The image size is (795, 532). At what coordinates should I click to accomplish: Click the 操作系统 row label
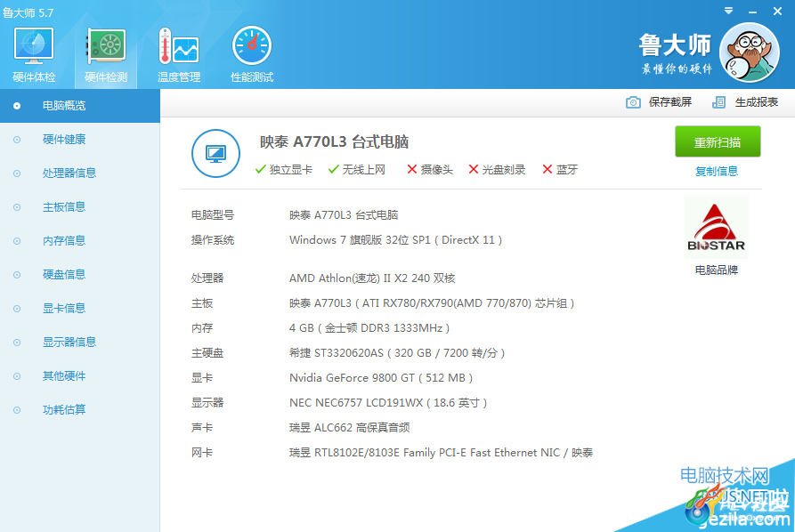point(213,240)
